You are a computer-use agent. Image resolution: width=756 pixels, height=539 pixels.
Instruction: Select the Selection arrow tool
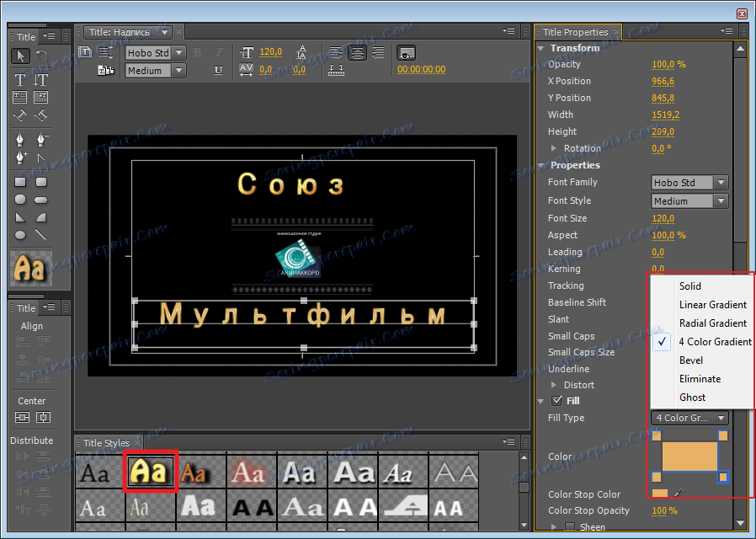click(x=20, y=56)
